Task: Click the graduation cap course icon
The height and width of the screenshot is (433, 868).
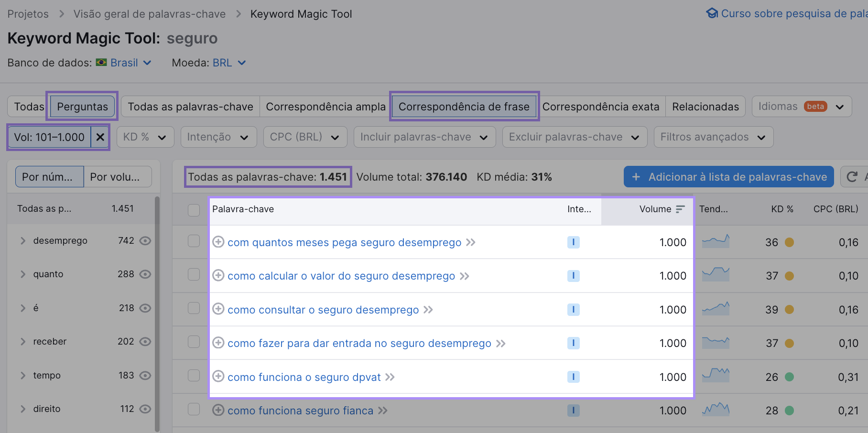Action: coord(712,13)
